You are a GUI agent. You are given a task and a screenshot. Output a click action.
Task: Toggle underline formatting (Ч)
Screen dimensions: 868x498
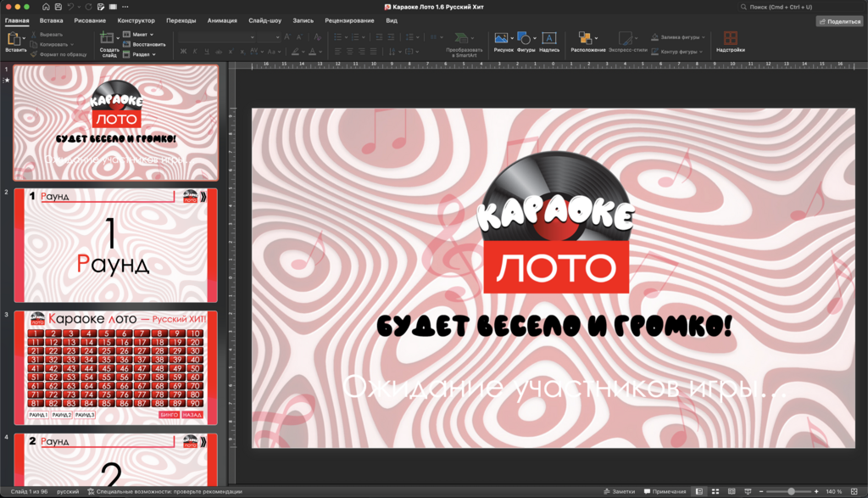[x=207, y=52]
